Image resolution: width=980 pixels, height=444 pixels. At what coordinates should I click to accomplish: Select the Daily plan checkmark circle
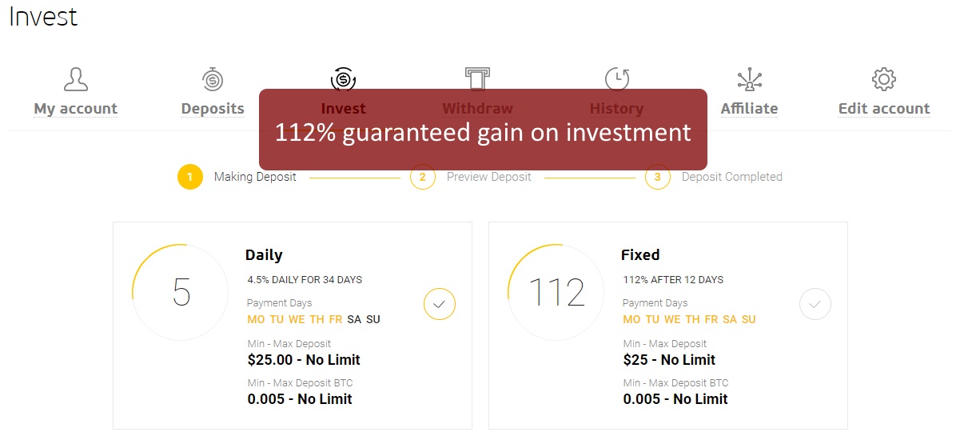click(x=440, y=304)
